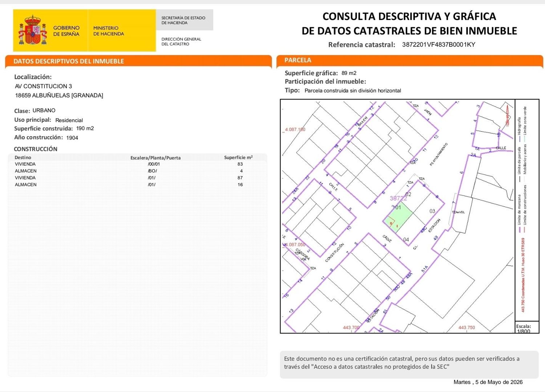The image size is (545, 392).
Task: Click the Tipo label
Action: pos(292,90)
